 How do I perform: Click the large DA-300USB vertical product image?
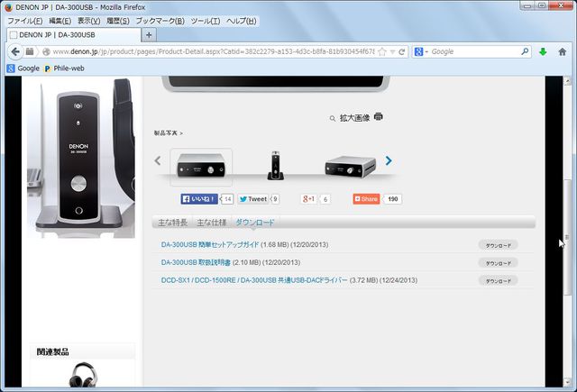[81, 158]
